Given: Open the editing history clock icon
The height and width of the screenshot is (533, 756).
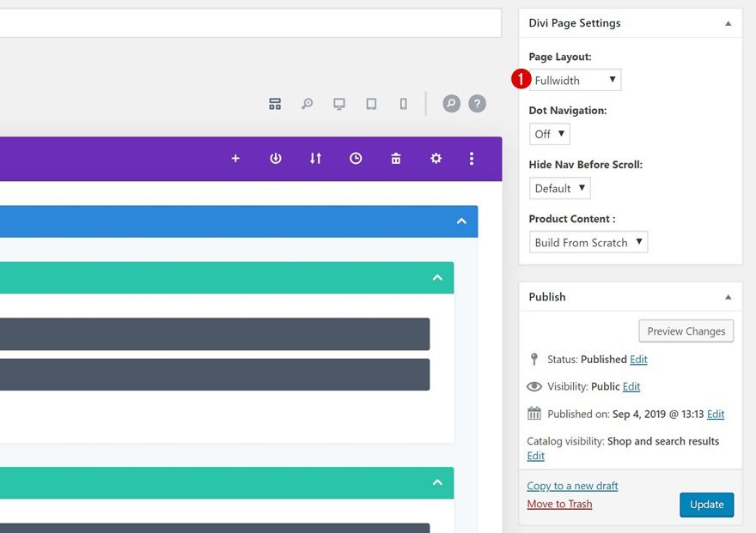Looking at the screenshot, I should click(355, 158).
